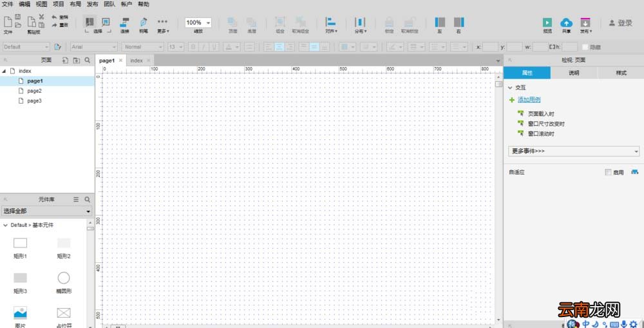Open the Edit (编辑) menu
This screenshot has width=644, height=328.
pos(24,4)
